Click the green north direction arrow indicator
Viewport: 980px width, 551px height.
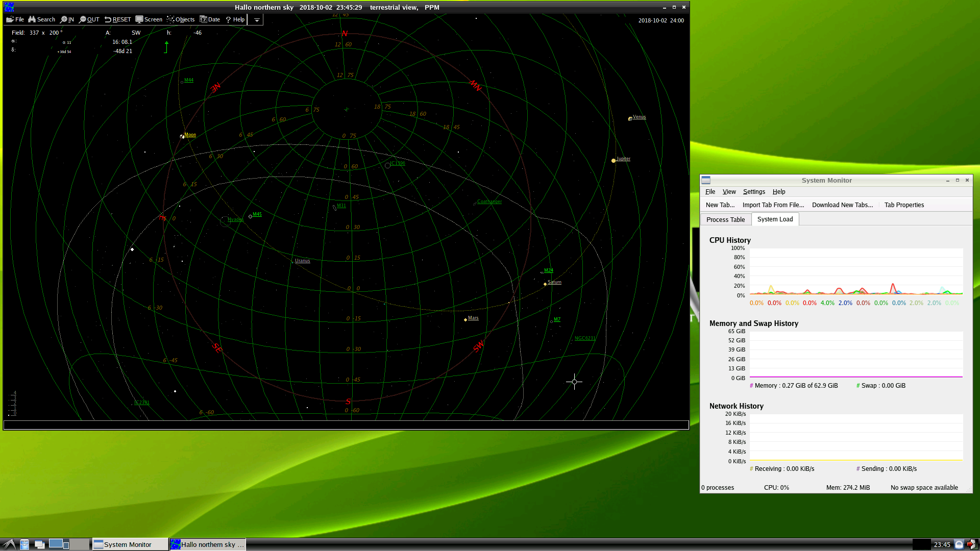tap(166, 47)
